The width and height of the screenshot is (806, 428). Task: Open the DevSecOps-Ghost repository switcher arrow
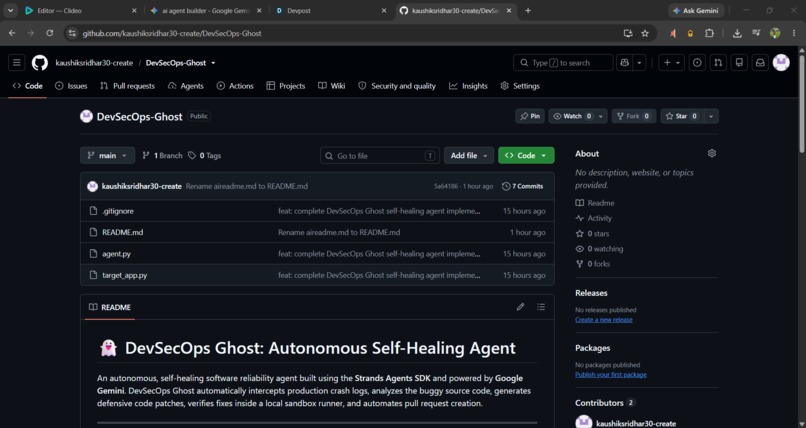click(x=213, y=63)
